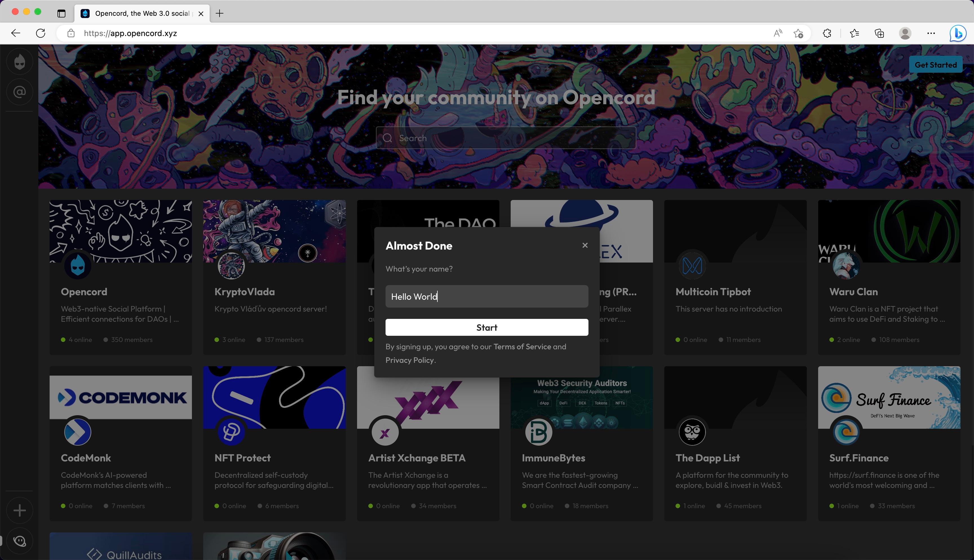Image resolution: width=974 pixels, height=560 pixels.
Task: Click the browser profile avatar
Action: pyautogui.click(x=905, y=33)
